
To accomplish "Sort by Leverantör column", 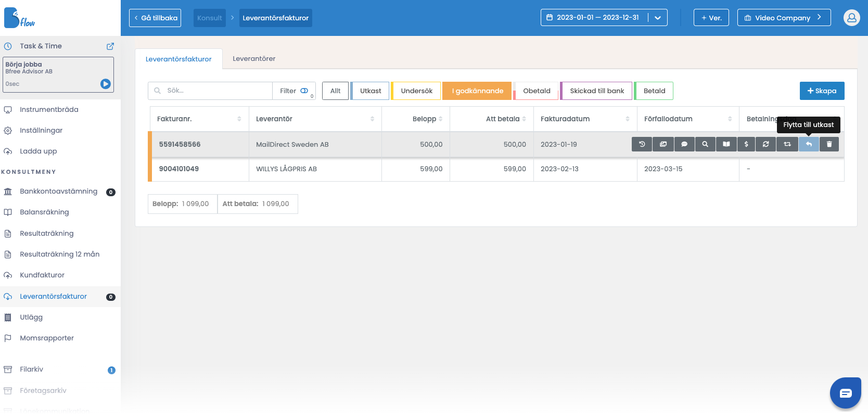I will pos(372,119).
